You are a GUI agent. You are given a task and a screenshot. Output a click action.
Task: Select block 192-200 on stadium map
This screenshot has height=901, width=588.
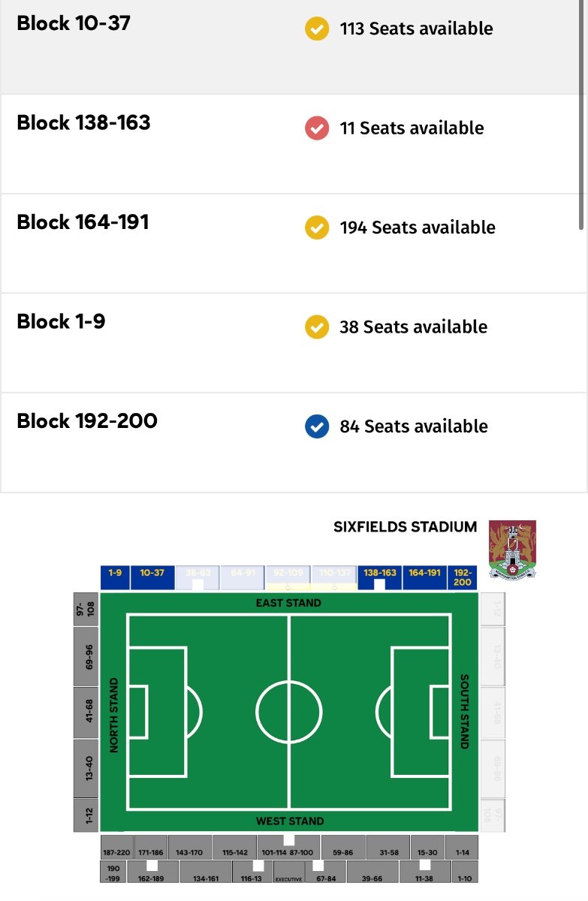463,577
